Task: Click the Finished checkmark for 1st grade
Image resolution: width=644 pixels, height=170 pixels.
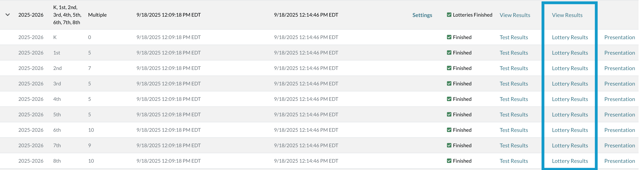Action: pyautogui.click(x=449, y=53)
